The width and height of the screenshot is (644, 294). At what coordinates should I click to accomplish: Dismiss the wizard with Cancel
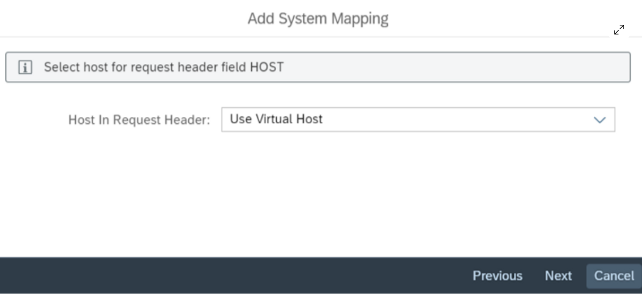[x=614, y=276]
